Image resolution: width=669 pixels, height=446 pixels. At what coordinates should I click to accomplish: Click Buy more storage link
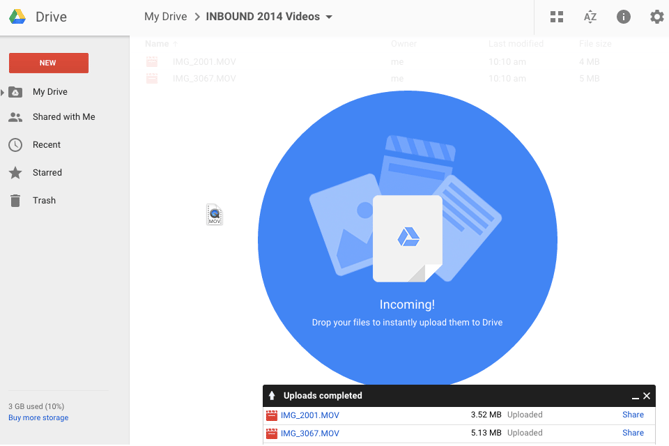coord(38,418)
